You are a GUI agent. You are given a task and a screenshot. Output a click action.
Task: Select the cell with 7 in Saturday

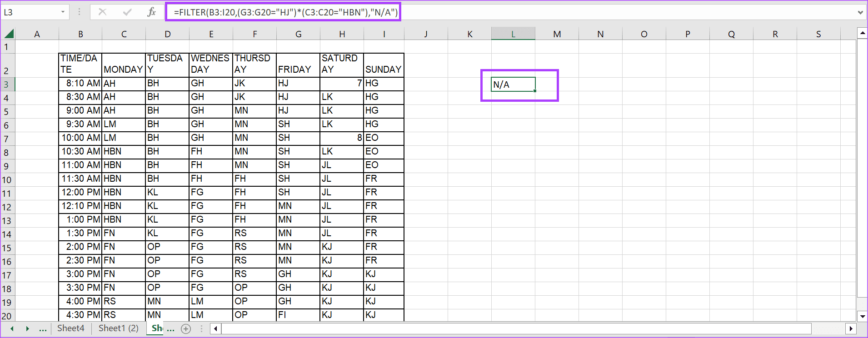pyautogui.click(x=342, y=84)
